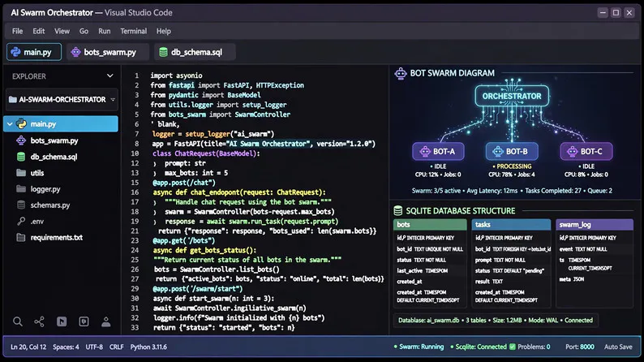Select the swarm_log table header
This screenshot has height=362, width=644.
[595, 225]
